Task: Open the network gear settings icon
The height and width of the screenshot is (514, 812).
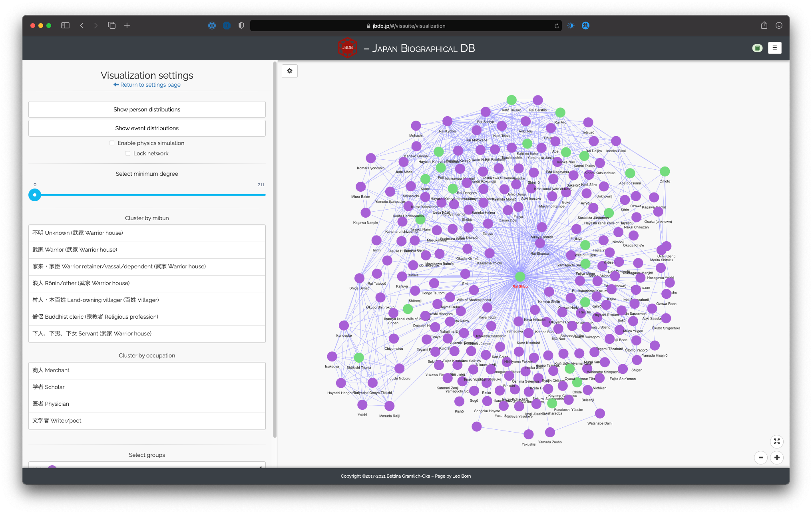Action: click(289, 71)
